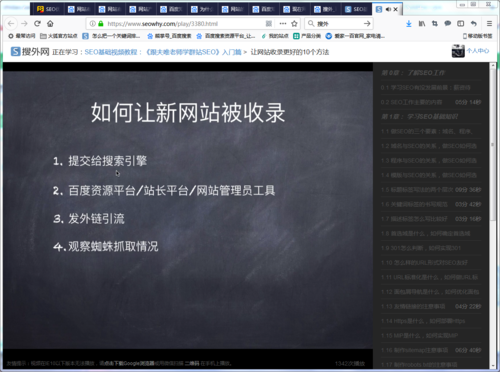
Task: Click the 搜外 search box
Action: point(338,24)
